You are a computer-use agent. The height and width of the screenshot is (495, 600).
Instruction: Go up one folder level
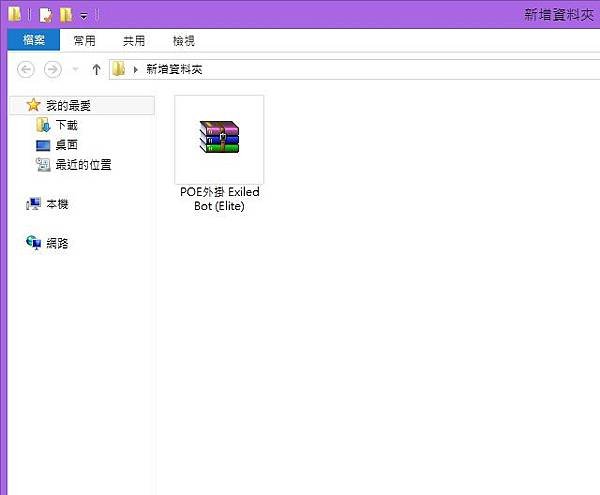point(96,70)
